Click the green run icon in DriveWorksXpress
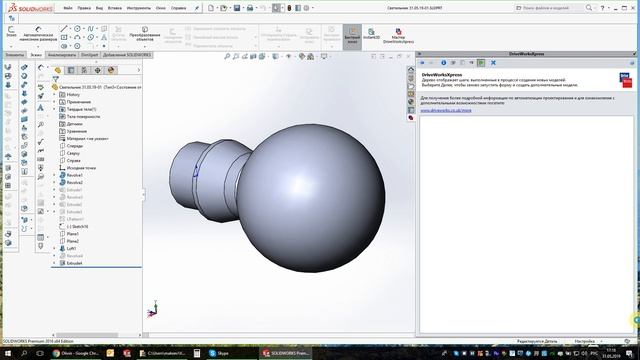The height and width of the screenshot is (360, 640). point(481,63)
